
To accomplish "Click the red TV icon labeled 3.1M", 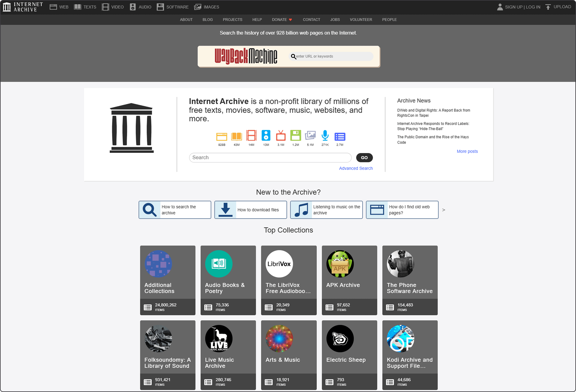I will click(x=281, y=136).
